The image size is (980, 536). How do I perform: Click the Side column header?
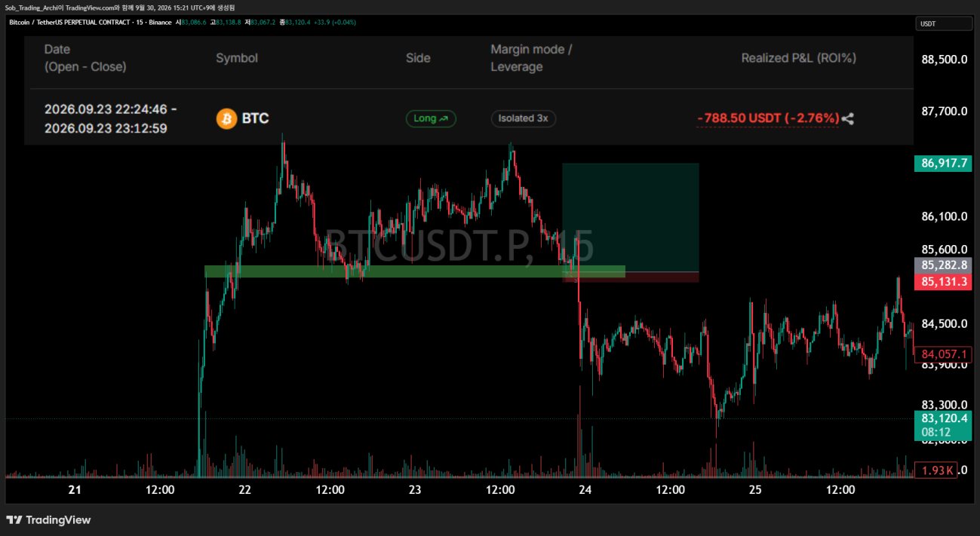pos(418,58)
